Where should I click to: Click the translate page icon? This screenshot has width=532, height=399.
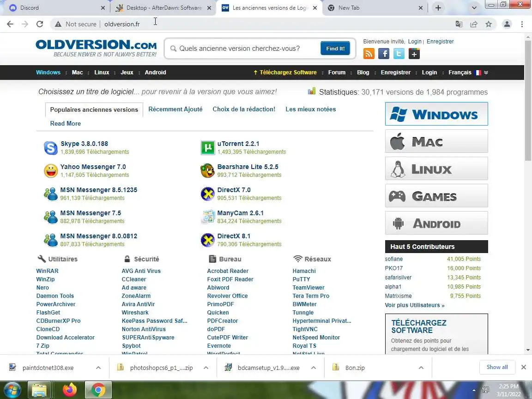pyautogui.click(x=459, y=24)
